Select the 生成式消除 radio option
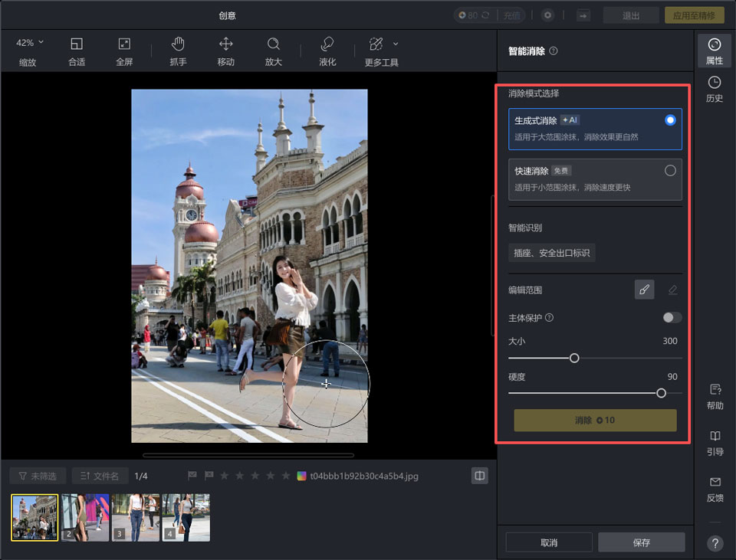736x560 pixels. tap(669, 120)
